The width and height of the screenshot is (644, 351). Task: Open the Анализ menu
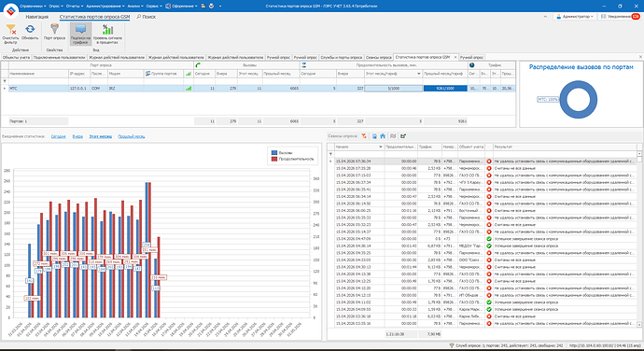click(135, 7)
